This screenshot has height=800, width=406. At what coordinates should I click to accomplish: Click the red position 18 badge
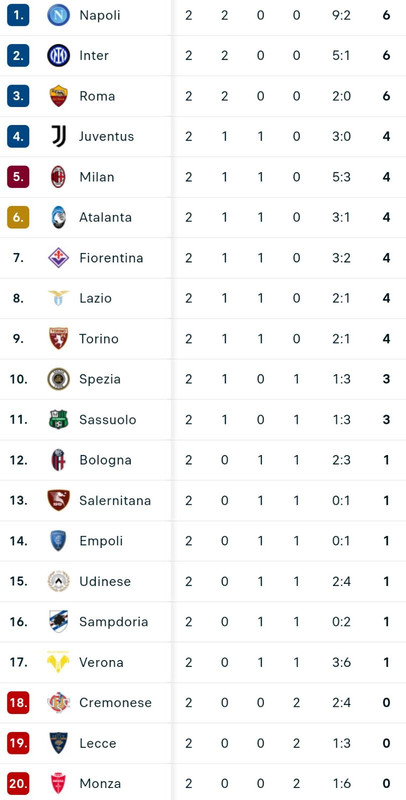tap(18, 703)
